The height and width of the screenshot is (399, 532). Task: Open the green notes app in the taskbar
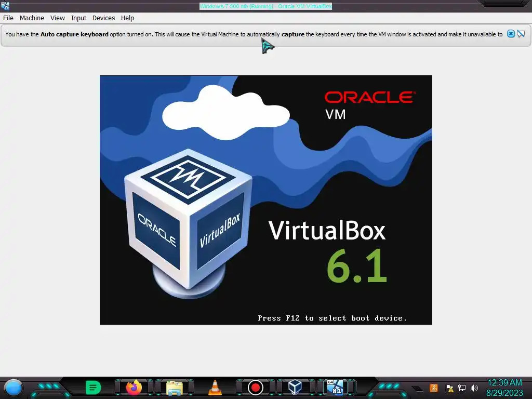94,388
